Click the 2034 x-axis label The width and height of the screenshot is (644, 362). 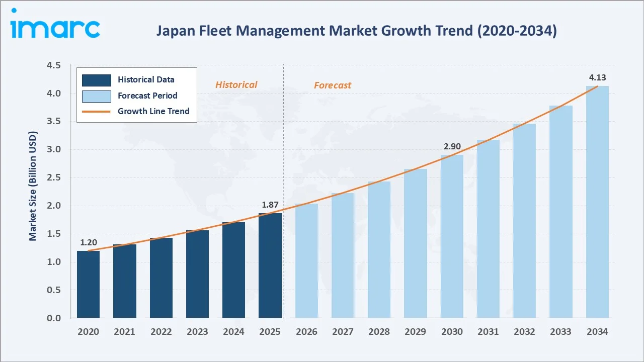[x=597, y=332]
